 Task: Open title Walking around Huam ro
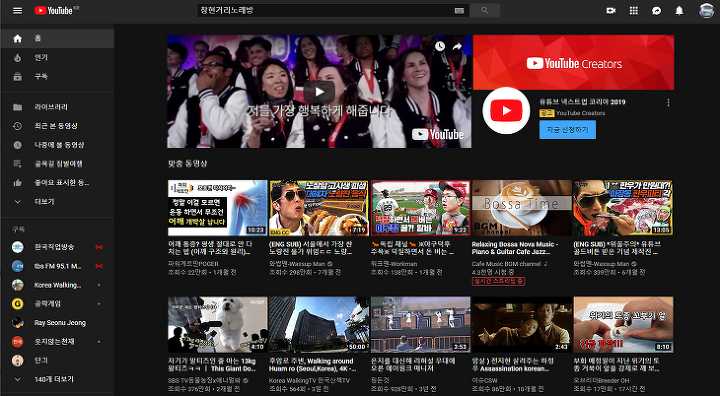click(x=312, y=365)
